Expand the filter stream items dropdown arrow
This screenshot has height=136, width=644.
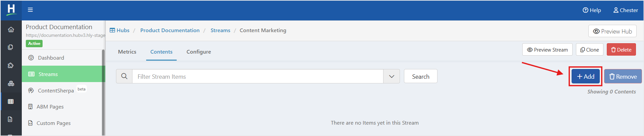pos(392,76)
